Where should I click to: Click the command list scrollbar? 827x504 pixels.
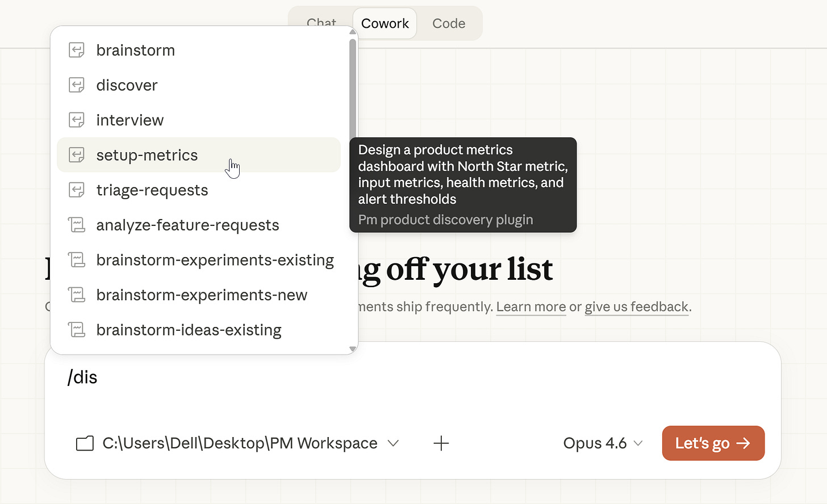(352, 85)
